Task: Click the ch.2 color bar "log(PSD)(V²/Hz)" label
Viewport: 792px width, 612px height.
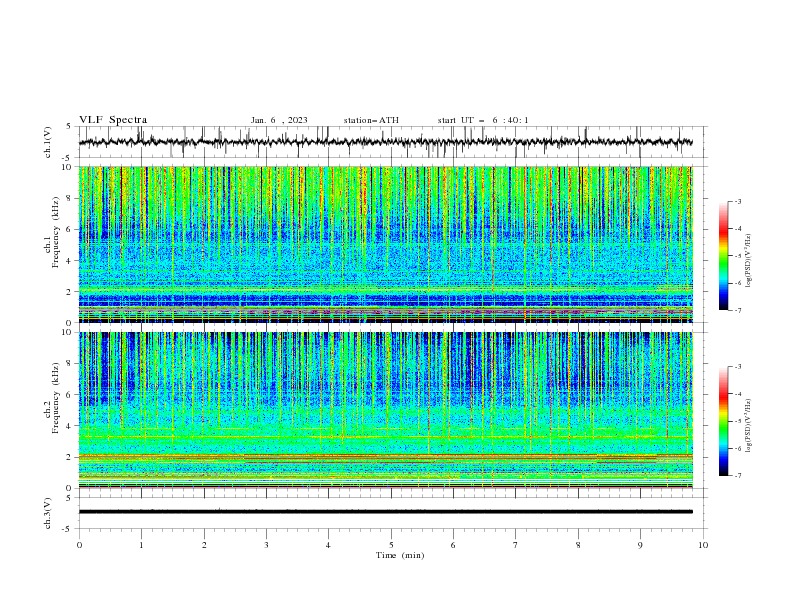Action: 748,426
